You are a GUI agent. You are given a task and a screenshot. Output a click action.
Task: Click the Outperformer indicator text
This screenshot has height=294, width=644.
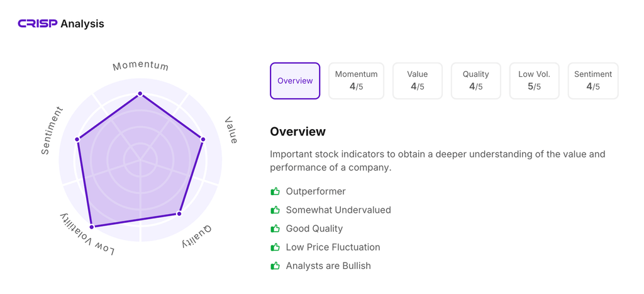[x=316, y=191]
